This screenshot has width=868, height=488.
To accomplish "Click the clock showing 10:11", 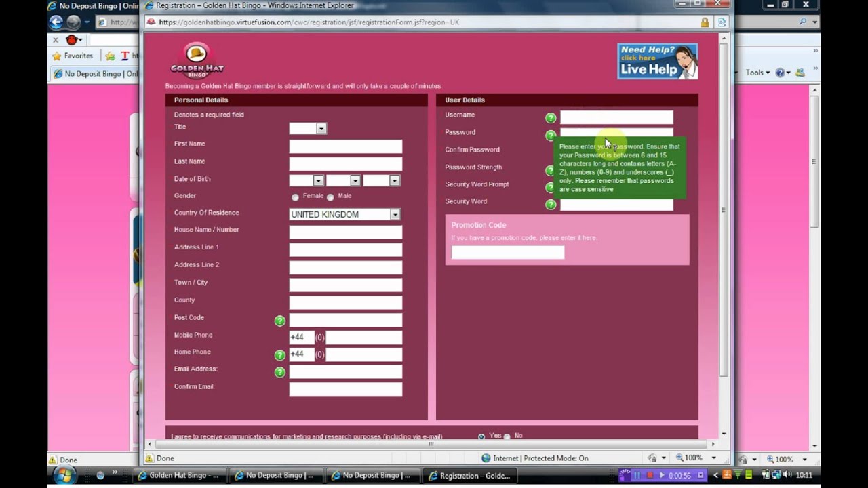I will (804, 476).
